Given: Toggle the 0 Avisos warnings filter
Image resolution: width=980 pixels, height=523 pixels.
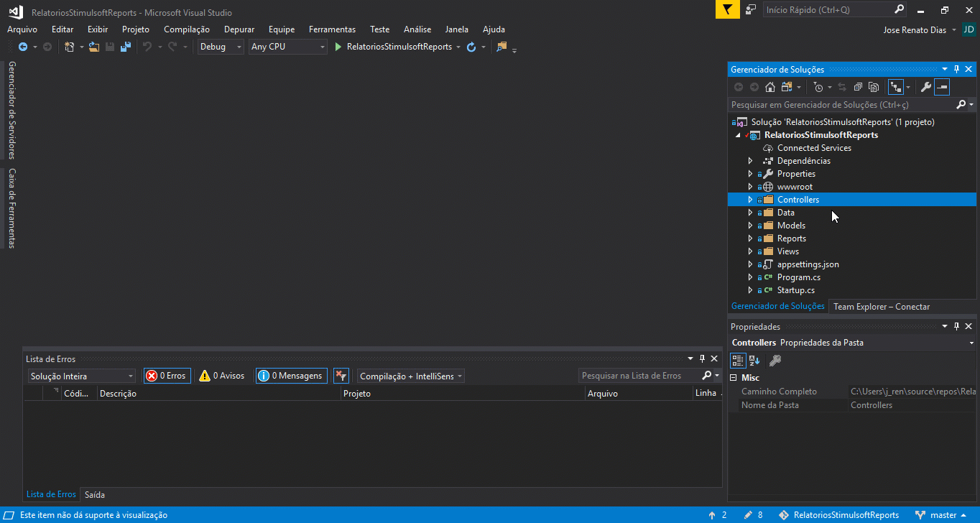Looking at the screenshot, I should point(222,376).
